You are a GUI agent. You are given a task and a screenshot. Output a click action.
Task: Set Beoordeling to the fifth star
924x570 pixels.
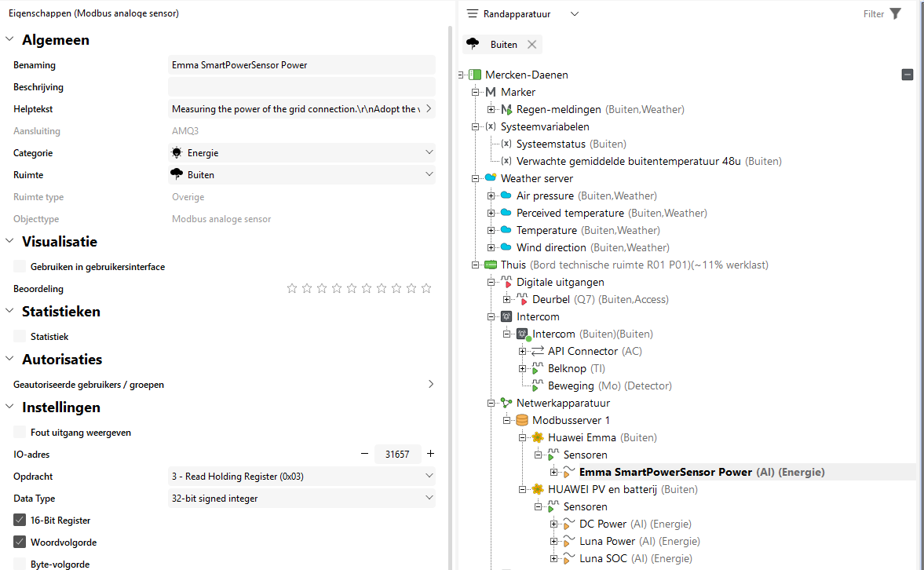tap(352, 288)
